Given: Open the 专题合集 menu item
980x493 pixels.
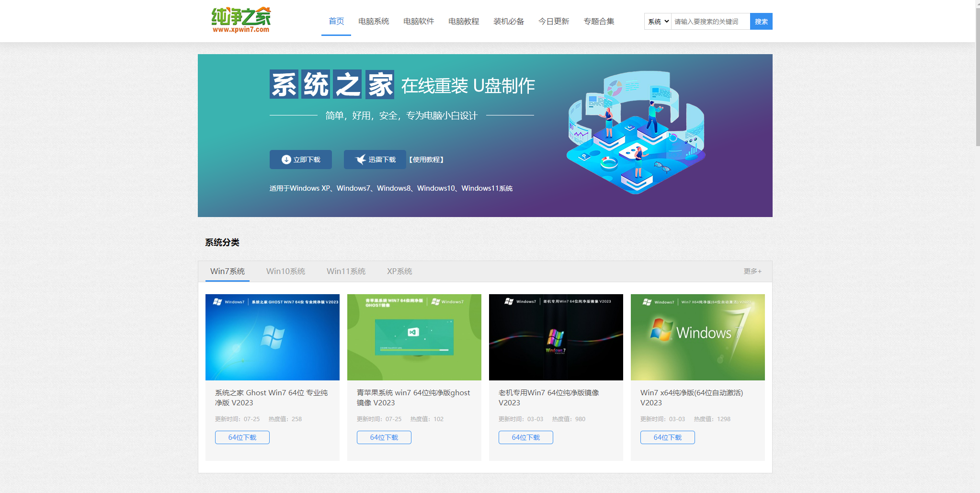Looking at the screenshot, I should pyautogui.click(x=599, y=21).
